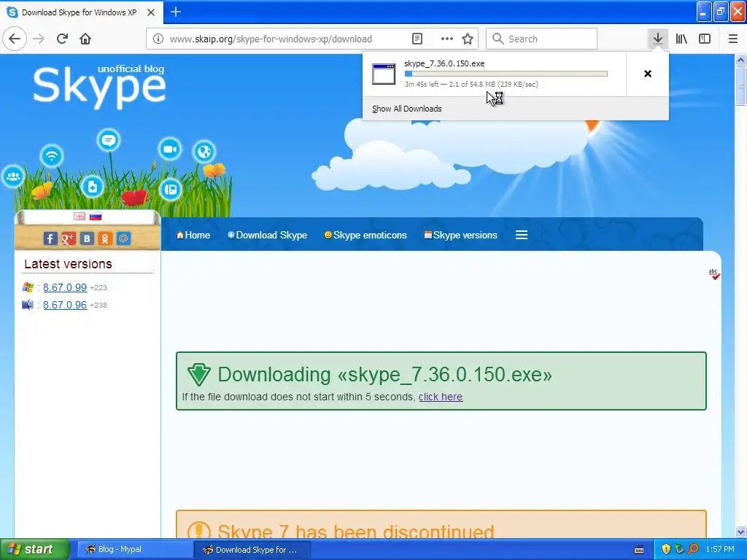Click the Downloading skype_7.36.0.150.exe heading

pos(385,374)
